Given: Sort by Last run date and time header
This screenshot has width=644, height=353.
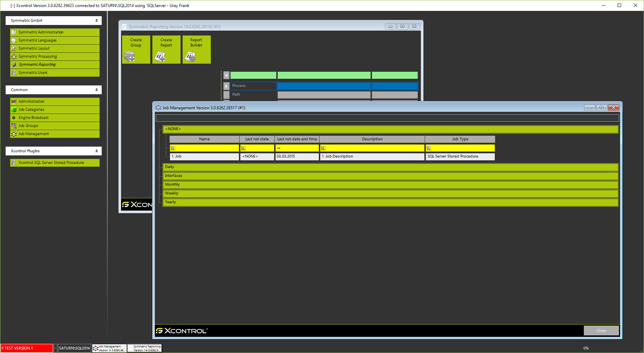Looking at the screenshot, I should click(297, 139).
